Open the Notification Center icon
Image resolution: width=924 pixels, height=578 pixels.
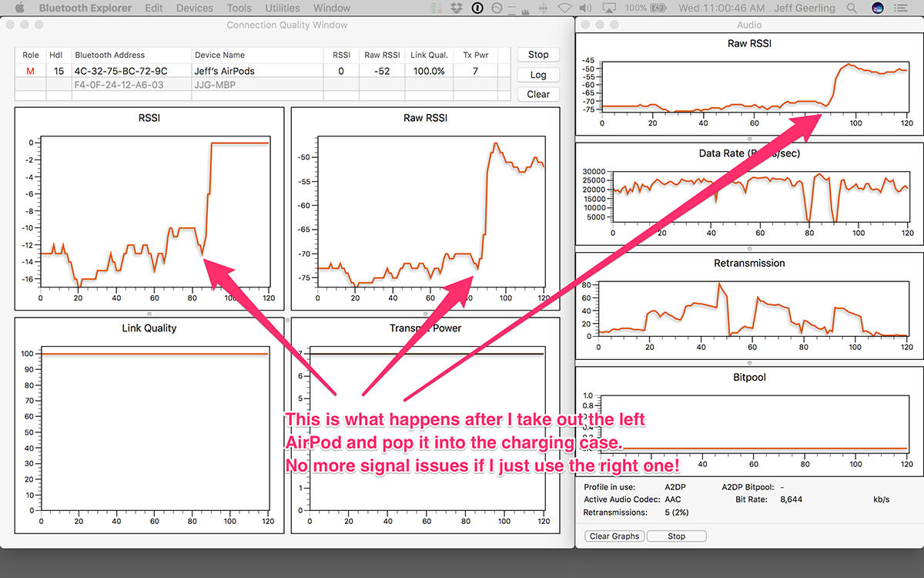pos(901,8)
